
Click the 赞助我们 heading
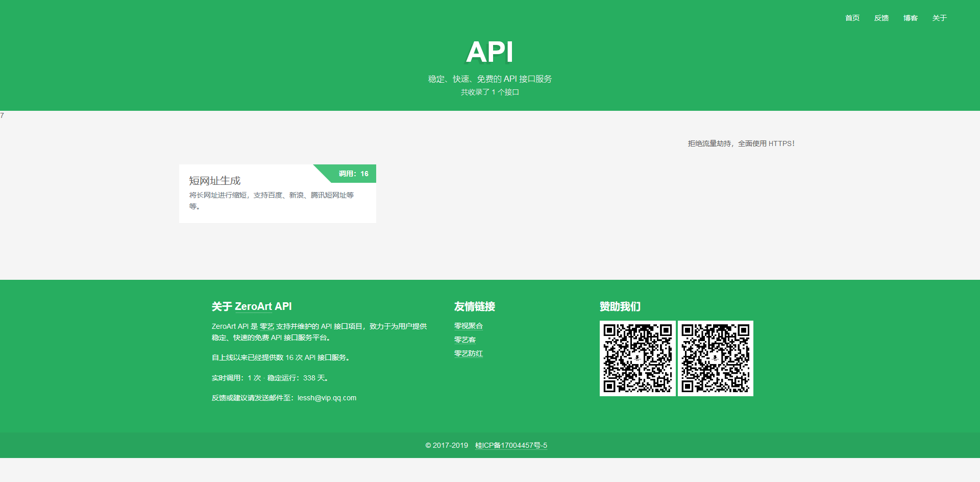pyautogui.click(x=620, y=306)
